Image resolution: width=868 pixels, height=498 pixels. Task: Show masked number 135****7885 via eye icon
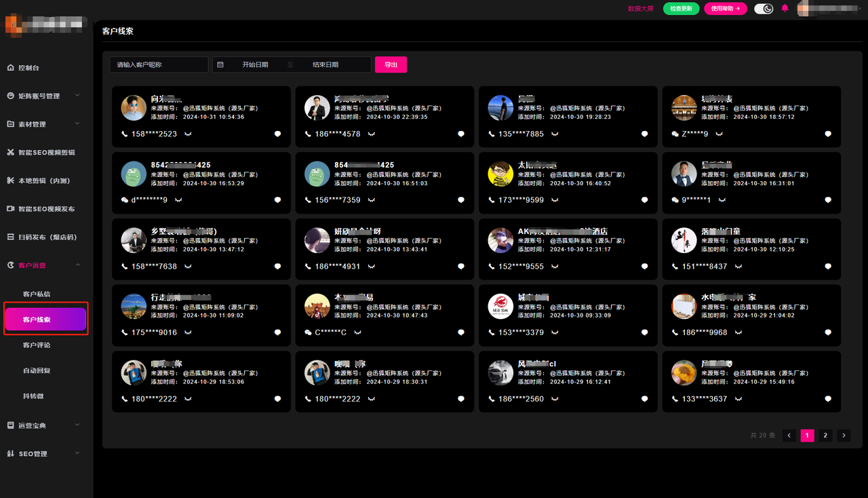(555, 134)
